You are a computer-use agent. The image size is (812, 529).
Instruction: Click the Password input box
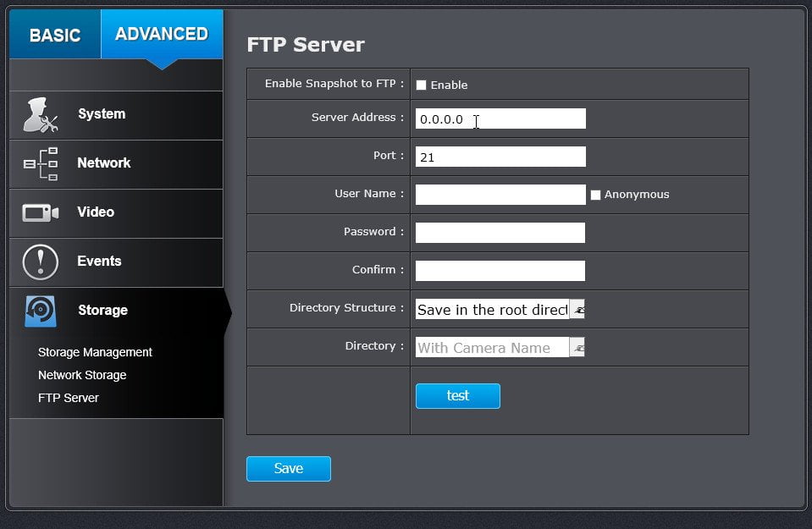[500, 233]
